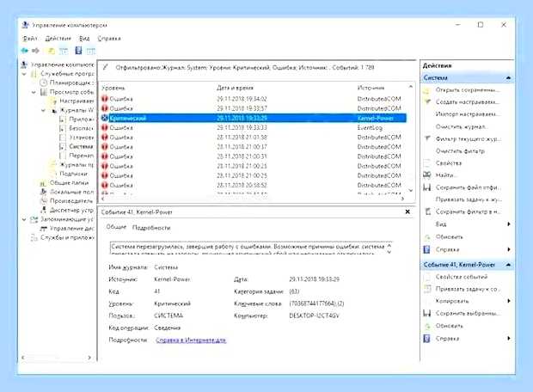The height and width of the screenshot is (392, 533).
Task: Click the refresh icon beside Обновить under Система
Action: [427, 237]
